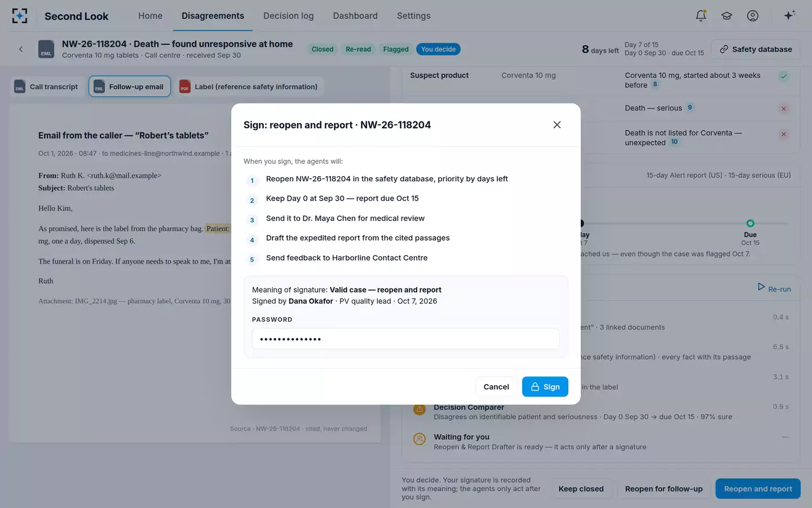Open the Label reference safety information PDF
Image resolution: width=812 pixels, height=508 pixels.
[x=249, y=86]
